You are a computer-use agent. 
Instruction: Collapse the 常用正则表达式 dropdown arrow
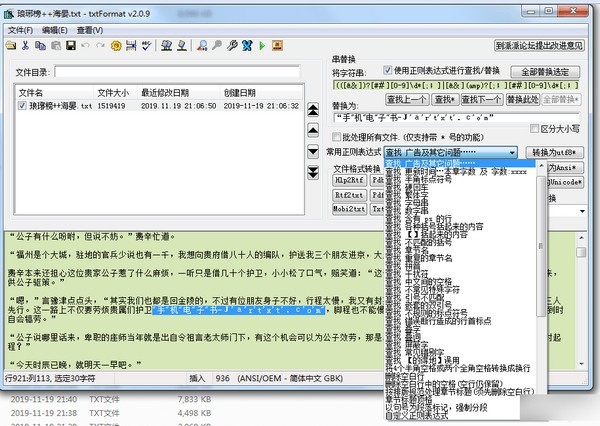coord(513,152)
